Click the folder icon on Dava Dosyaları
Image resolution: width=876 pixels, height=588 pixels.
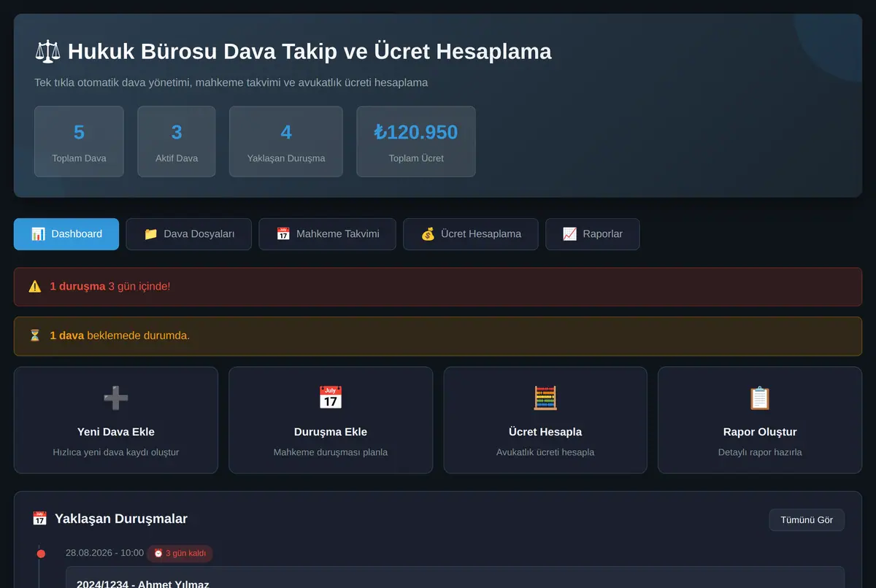point(150,234)
